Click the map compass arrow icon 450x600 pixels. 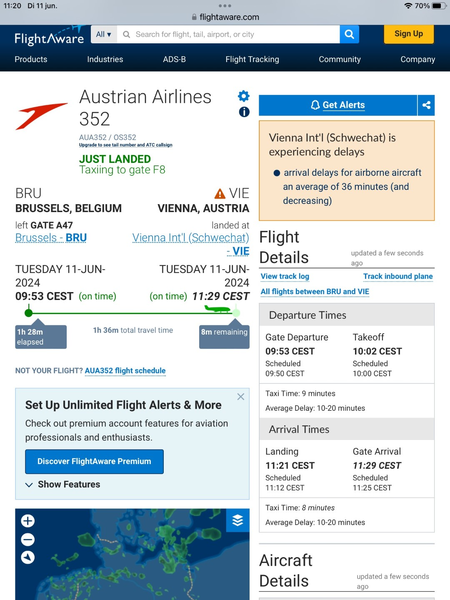tap(28, 558)
